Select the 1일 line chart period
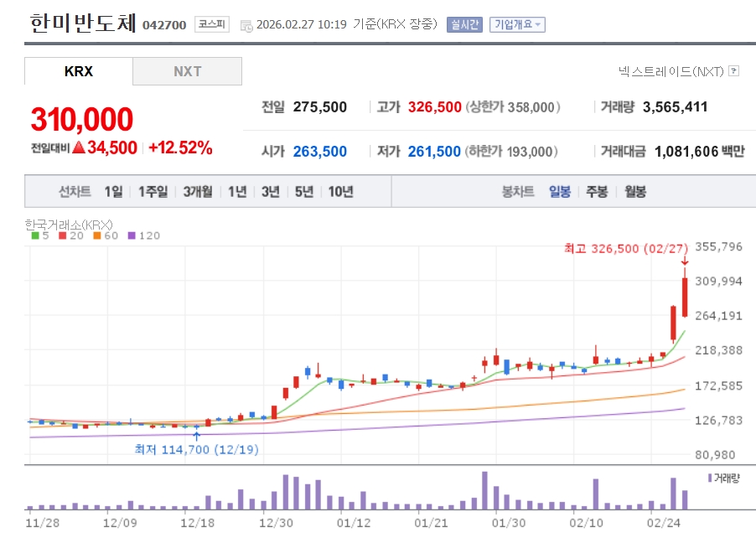Image resolution: width=756 pixels, height=548 pixels. pyautogui.click(x=113, y=191)
